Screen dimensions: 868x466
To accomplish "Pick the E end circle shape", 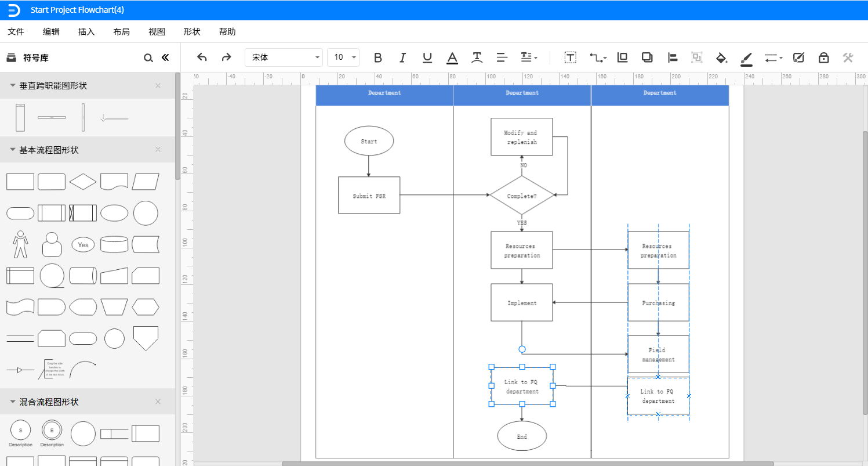I will [52, 431].
